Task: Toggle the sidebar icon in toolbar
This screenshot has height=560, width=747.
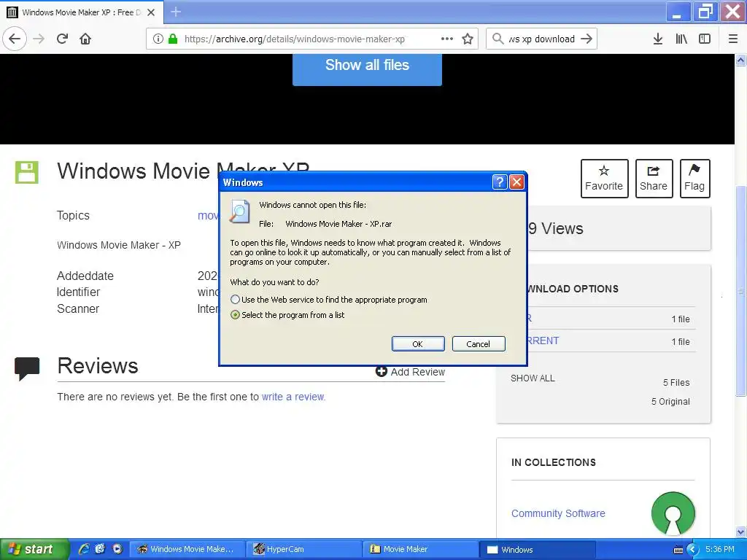Action: point(705,39)
